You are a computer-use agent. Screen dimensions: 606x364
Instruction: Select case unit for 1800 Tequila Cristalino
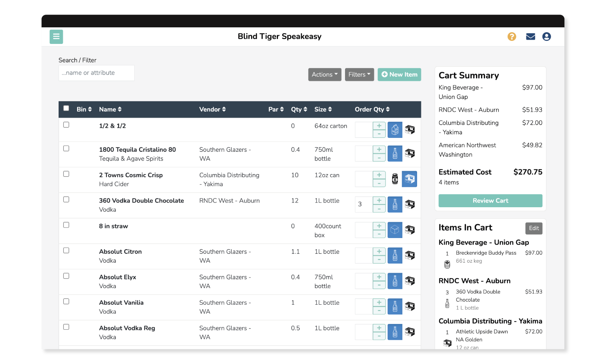(410, 153)
